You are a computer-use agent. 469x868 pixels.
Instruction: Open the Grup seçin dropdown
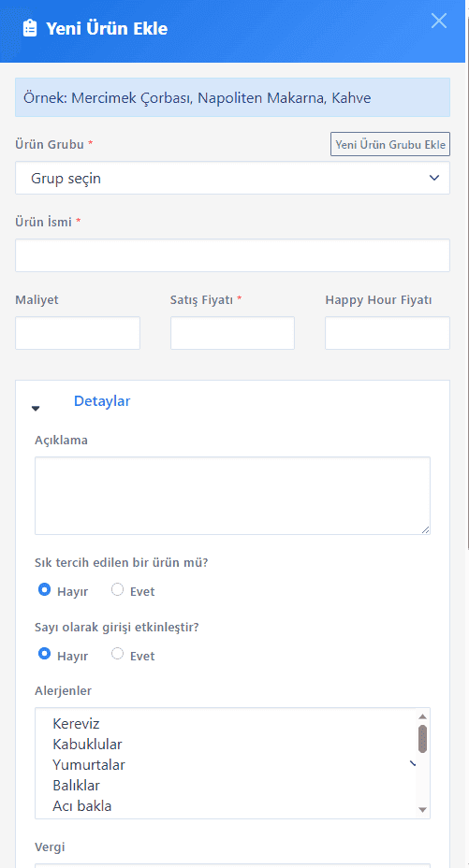pos(232,178)
